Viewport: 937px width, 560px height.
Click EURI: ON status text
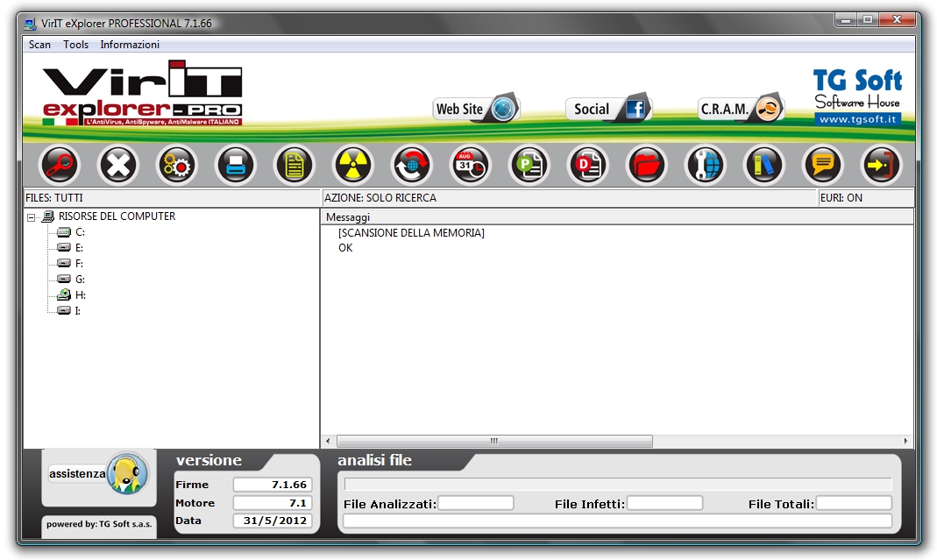click(x=841, y=198)
